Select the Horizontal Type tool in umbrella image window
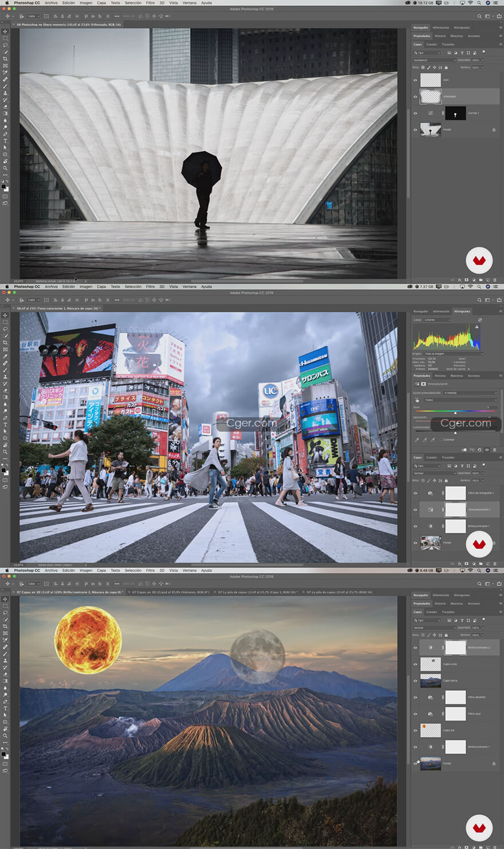This screenshot has width=504, height=849. pos(5,141)
